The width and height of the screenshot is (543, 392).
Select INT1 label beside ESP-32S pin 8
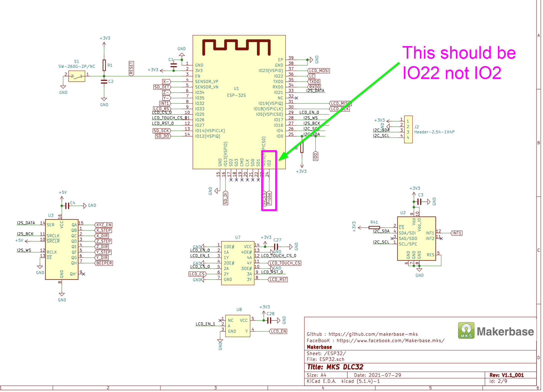(x=165, y=103)
